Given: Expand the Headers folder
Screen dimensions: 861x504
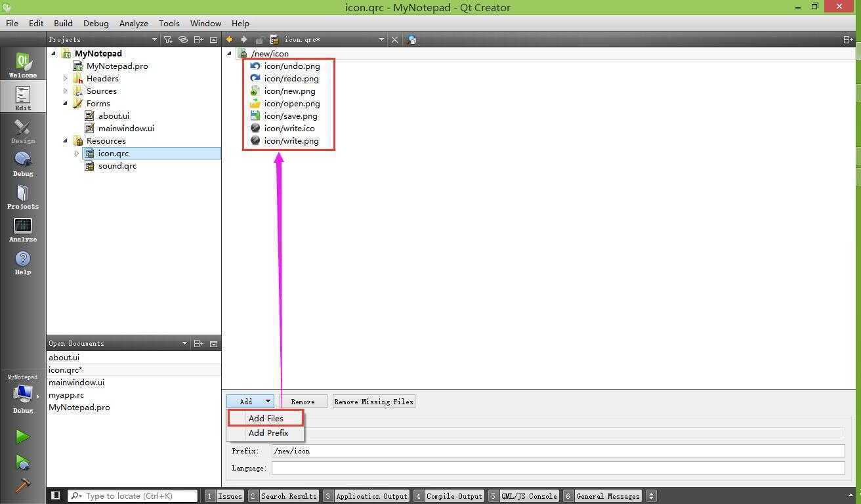Looking at the screenshot, I should [66, 78].
